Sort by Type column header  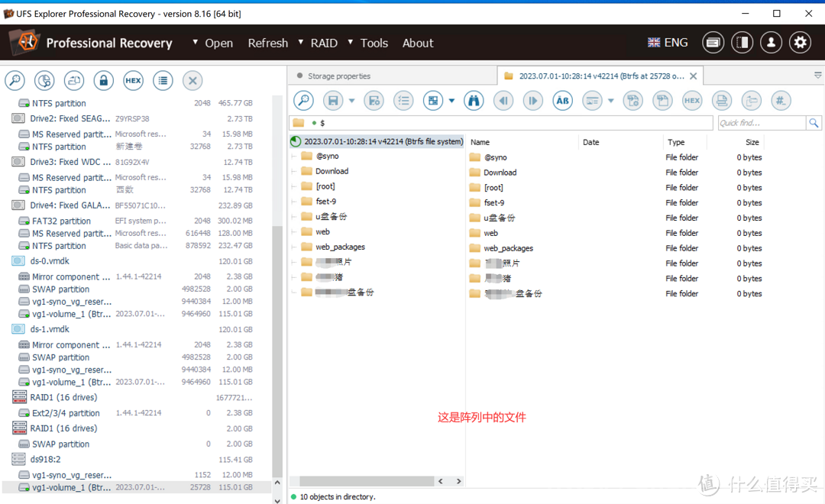tap(676, 142)
